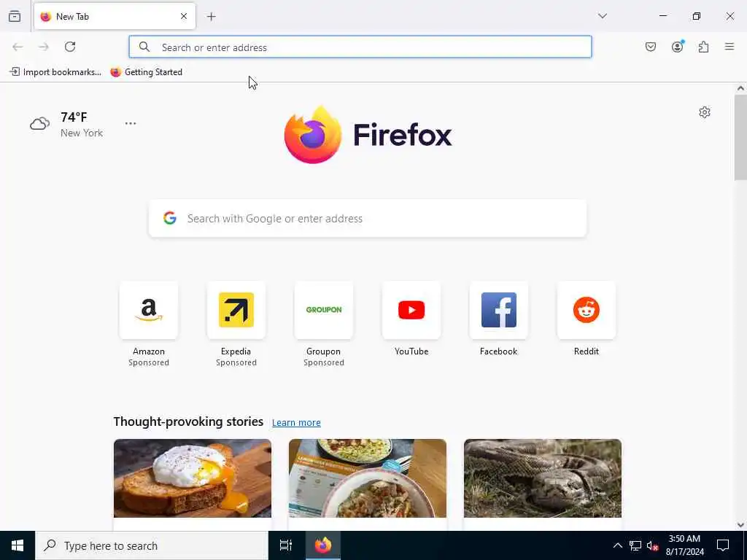Open the Extensions puzzle icon
This screenshot has width=747, height=560.
703,47
